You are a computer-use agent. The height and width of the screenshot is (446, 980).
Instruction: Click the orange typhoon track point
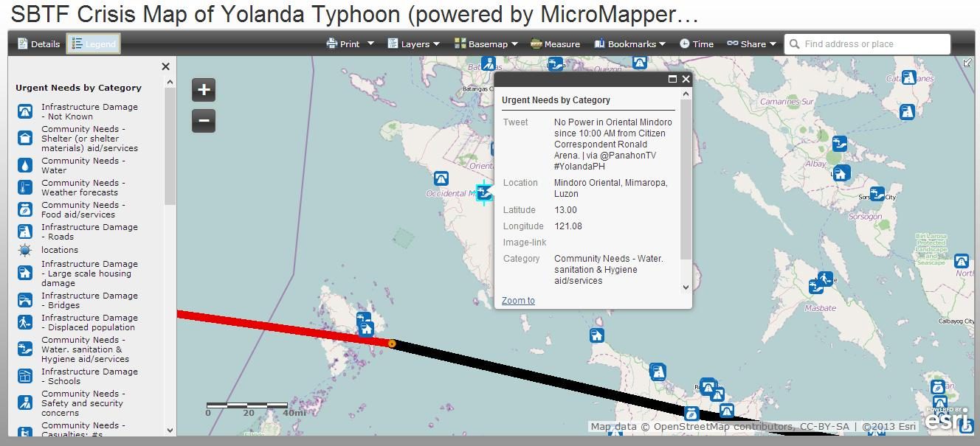(x=392, y=344)
